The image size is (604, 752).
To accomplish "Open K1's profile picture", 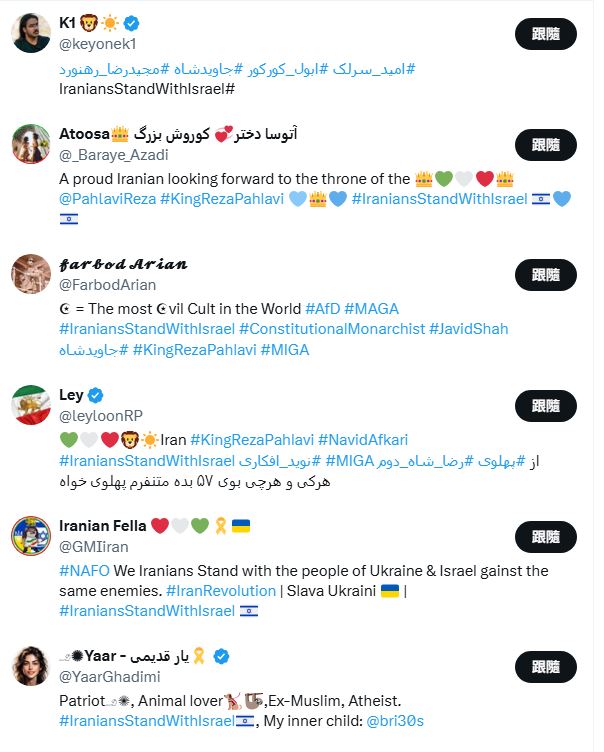I will [31, 34].
